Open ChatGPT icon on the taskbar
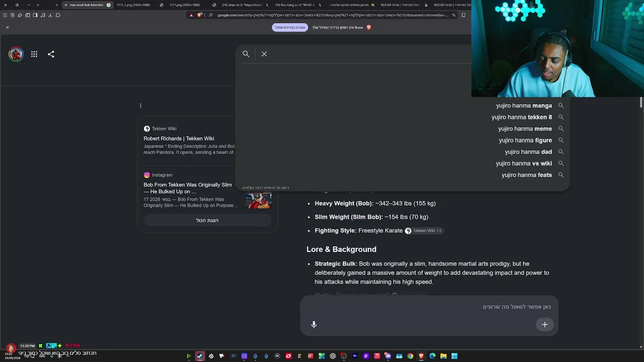 click(x=333, y=356)
